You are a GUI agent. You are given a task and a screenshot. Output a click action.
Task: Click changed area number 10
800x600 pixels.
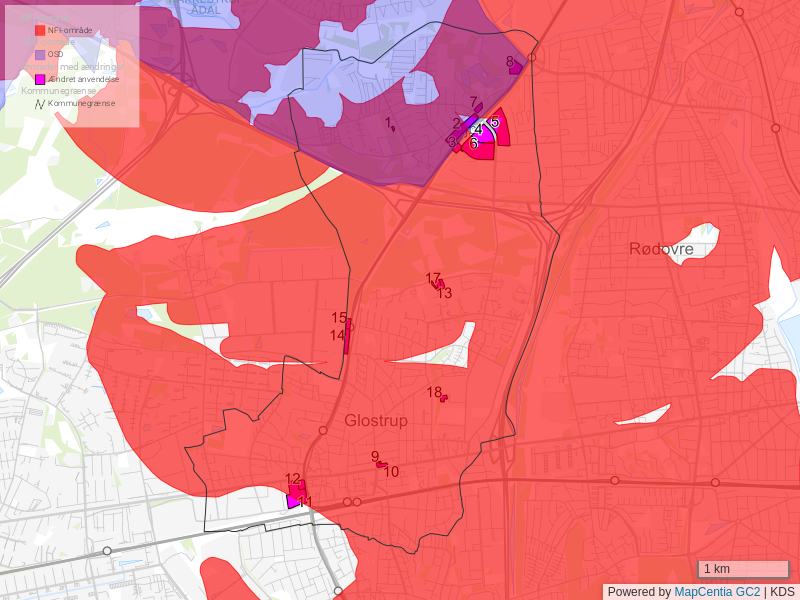pos(382,464)
